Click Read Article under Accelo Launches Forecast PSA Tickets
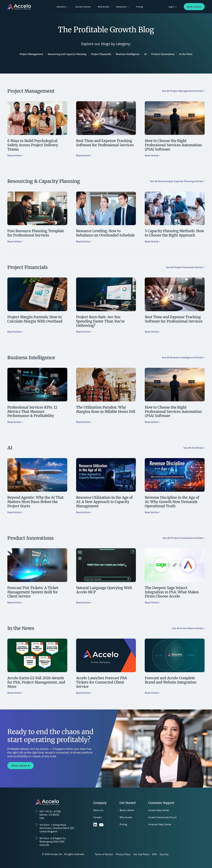 tap(83, 693)
